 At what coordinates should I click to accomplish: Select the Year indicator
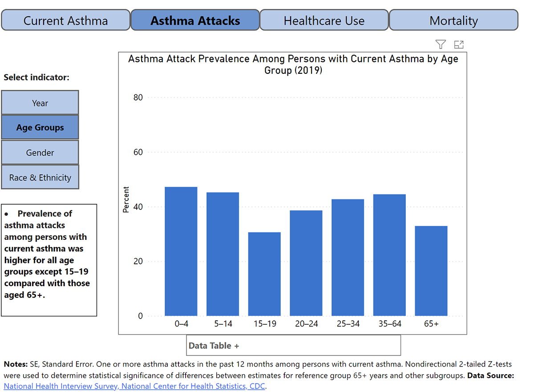[x=40, y=102]
